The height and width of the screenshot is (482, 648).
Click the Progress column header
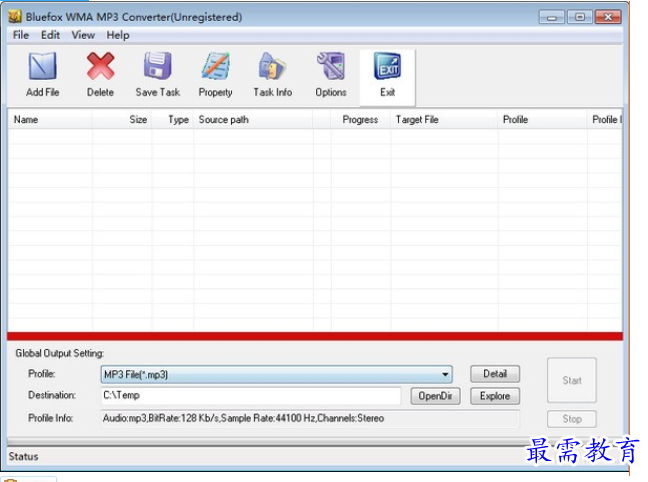(x=360, y=120)
